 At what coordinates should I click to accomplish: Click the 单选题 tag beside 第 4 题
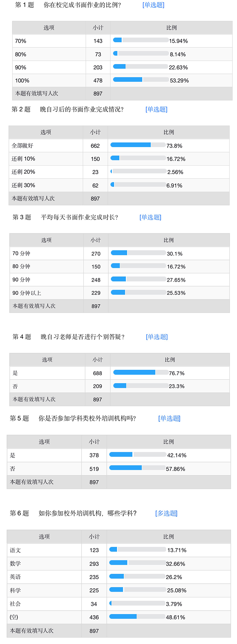pyautogui.click(x=157, y=337)
